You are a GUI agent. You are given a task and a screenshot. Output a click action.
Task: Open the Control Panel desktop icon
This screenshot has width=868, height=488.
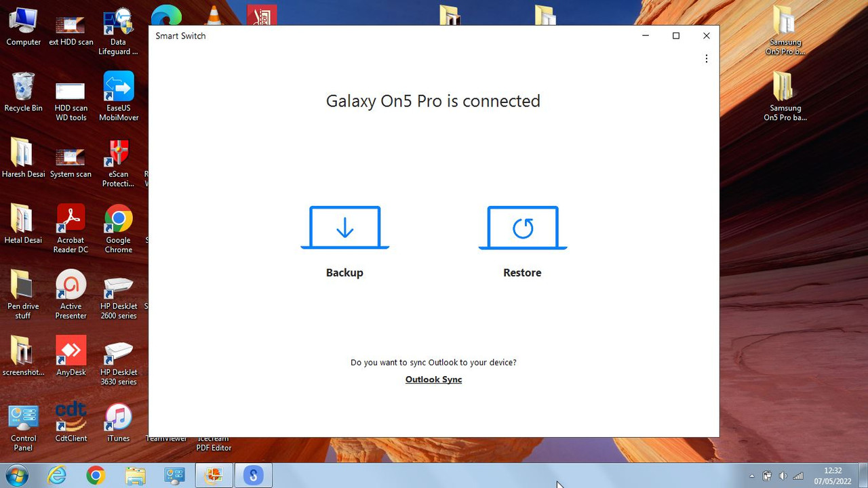click(23, 427)
